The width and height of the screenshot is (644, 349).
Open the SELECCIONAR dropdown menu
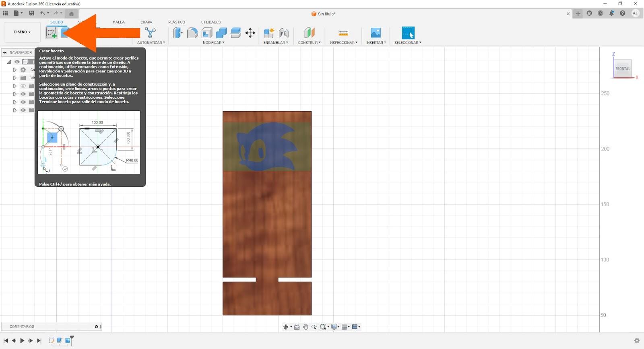408,43
